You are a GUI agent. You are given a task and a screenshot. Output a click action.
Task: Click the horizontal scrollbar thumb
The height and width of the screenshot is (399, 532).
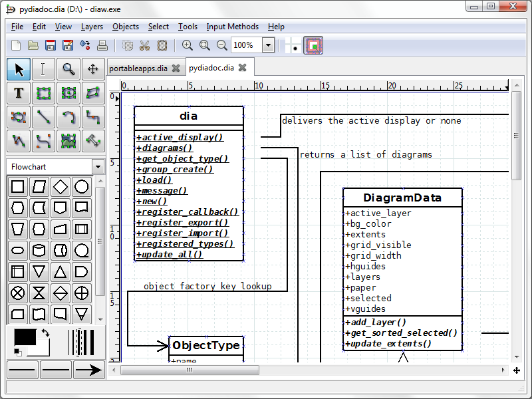point(190,370)
